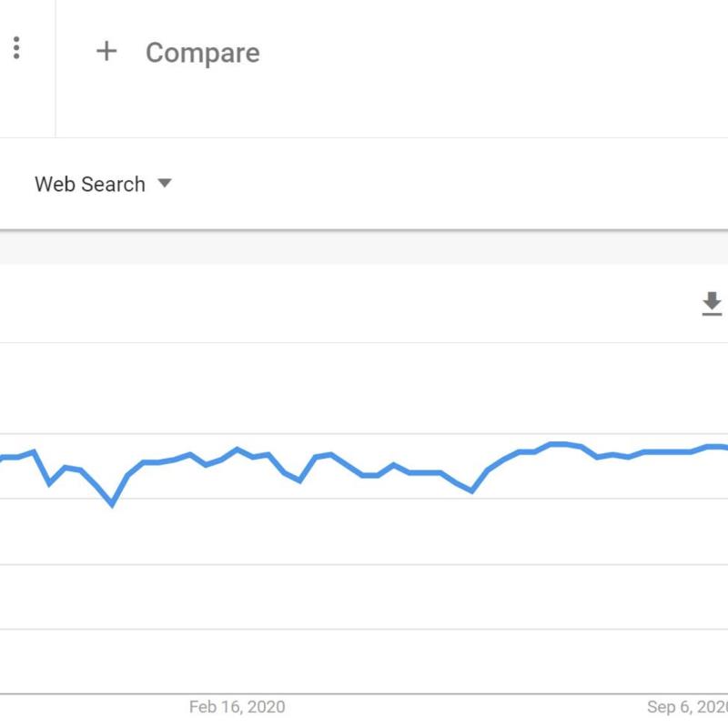Click the trend line dip just before its late rise
This screenshot has width=728, height=728.
pyautogui.click(x=471, y=490)
